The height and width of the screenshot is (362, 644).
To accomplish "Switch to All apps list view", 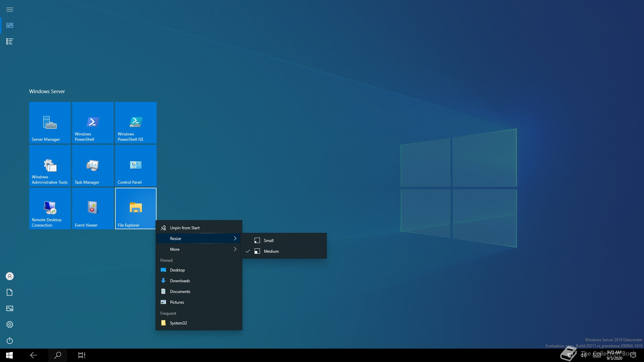I will click(10, 42).
